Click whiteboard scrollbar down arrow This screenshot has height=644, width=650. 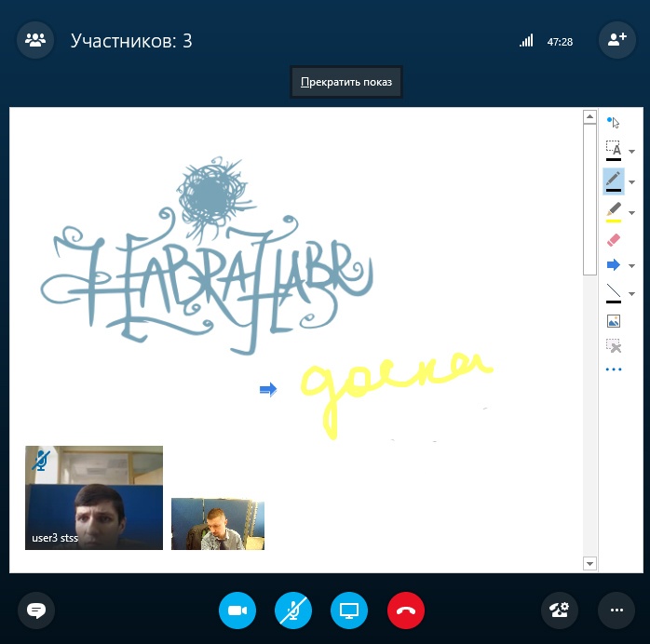[x=589, y=563]
